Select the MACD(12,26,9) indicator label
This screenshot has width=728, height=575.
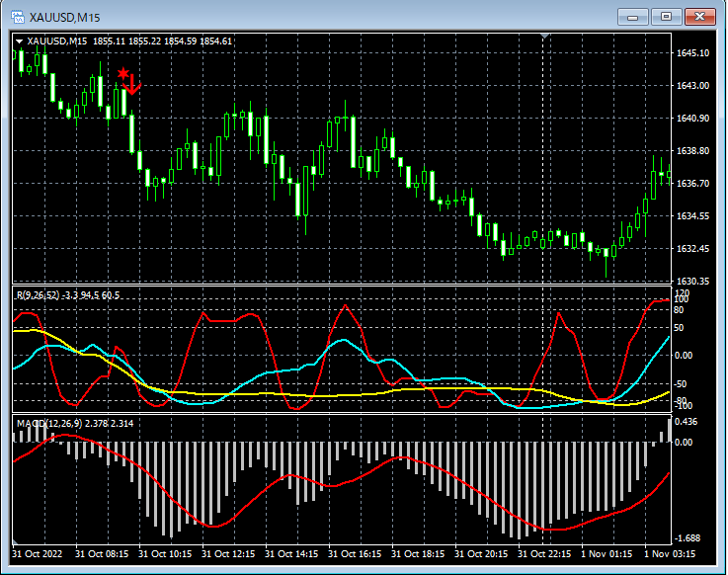tap(75, 423)
